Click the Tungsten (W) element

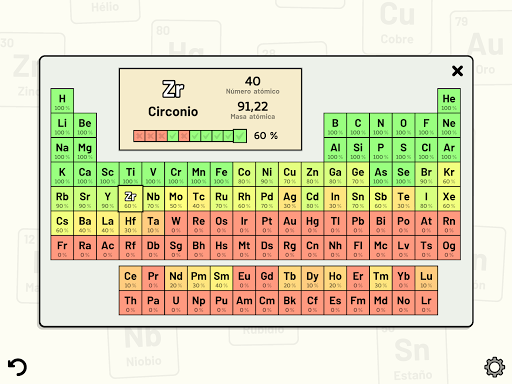176,223
